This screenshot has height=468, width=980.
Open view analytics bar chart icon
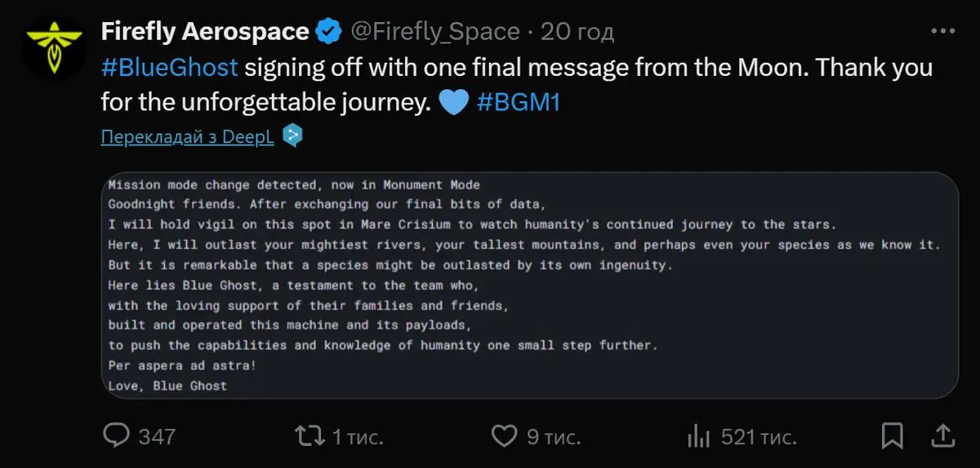coord(699,435)
